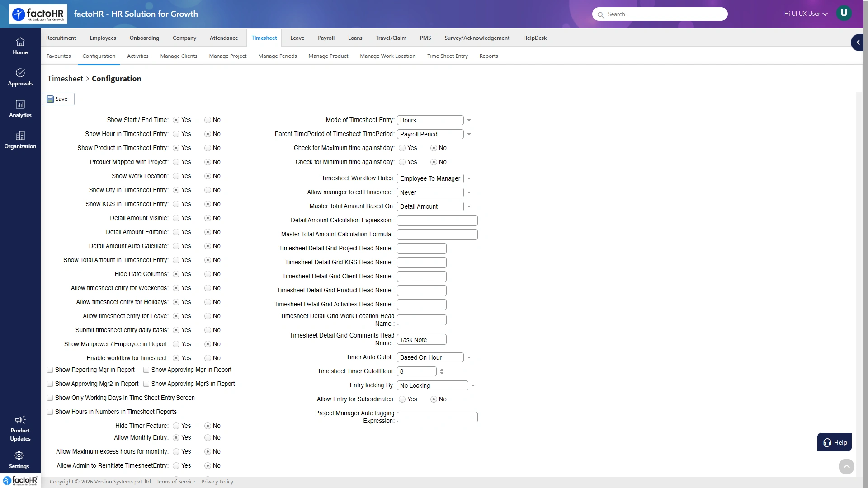868x488 pixels.
Task: Click the small factoHR logo at bottom left
Action: pyautogui.click(x=20, y=480)
